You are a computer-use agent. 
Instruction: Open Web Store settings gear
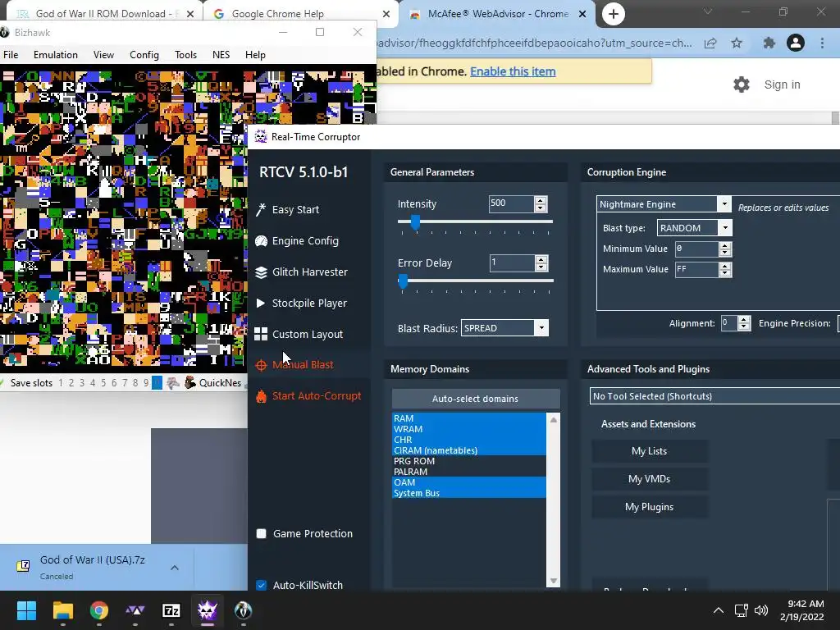click(742, 84)
